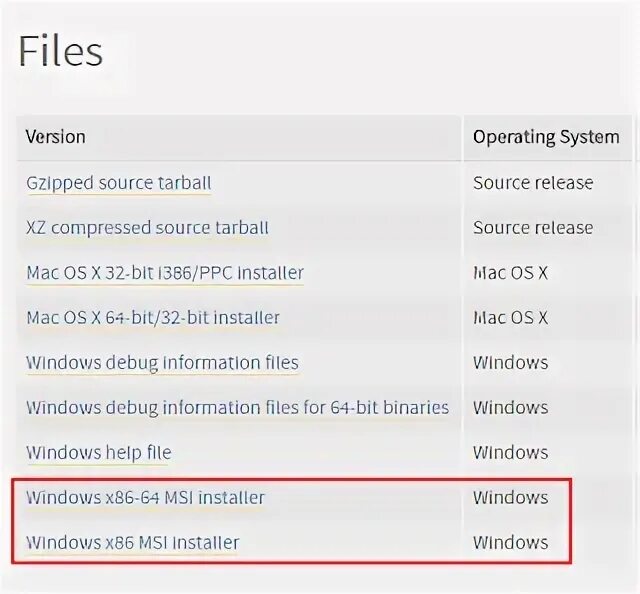Click the Version column header

pyautogui.click(x=56, y=137)
